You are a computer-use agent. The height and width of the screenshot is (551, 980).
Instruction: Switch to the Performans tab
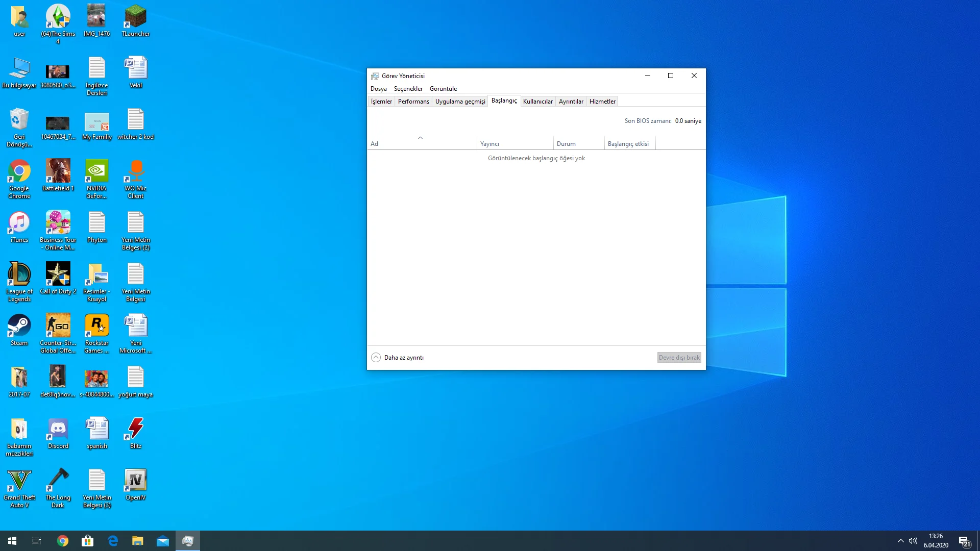click(413, 102)
